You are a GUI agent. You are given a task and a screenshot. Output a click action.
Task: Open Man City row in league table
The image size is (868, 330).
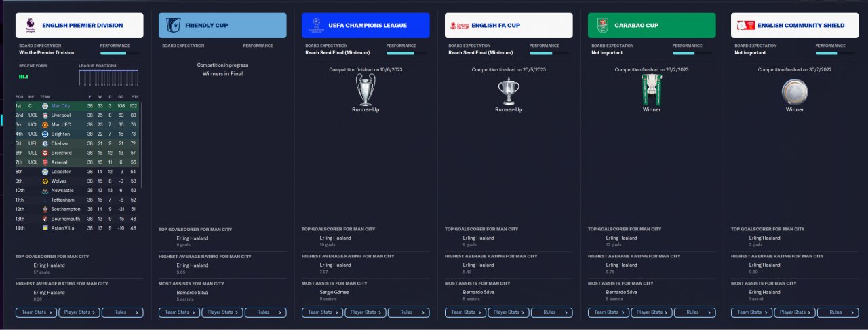[x=77, y=106]
